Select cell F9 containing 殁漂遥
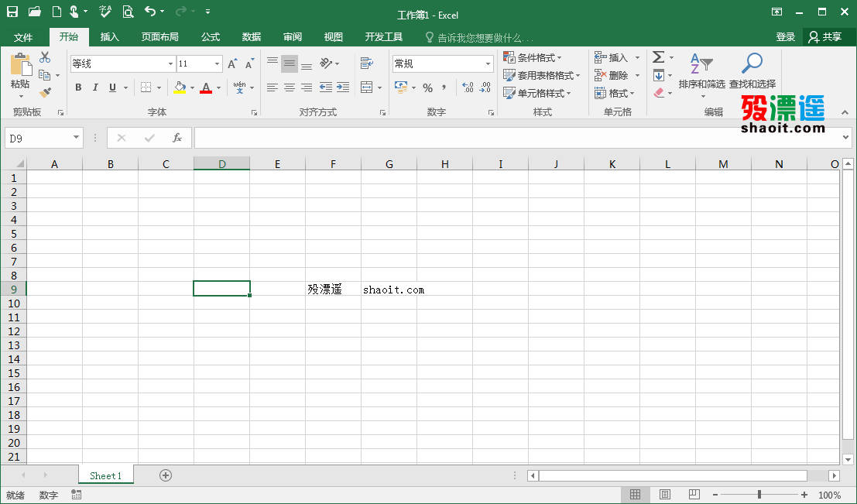This screenshot has width=857, height=504. click(333, 290)
